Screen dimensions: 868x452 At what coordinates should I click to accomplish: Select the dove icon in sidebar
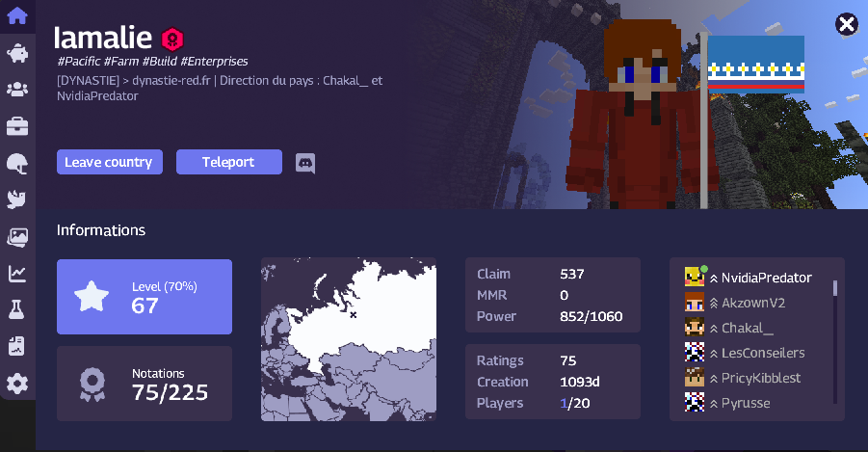tap(16, 199)
